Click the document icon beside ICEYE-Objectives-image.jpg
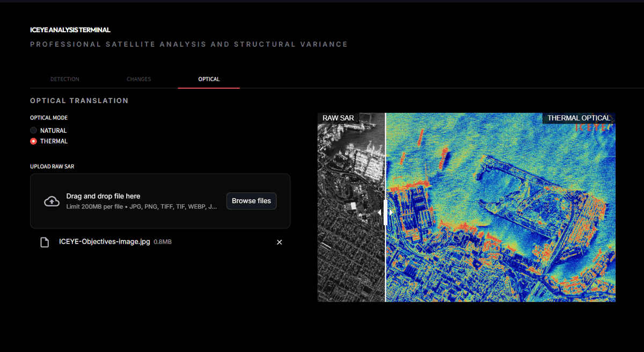Viewport: 644px width, 352px height. [x=45, y=242]
